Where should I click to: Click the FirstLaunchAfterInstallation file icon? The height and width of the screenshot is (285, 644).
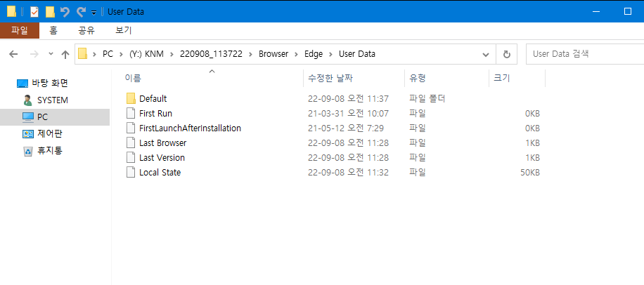tap(131, 128)
